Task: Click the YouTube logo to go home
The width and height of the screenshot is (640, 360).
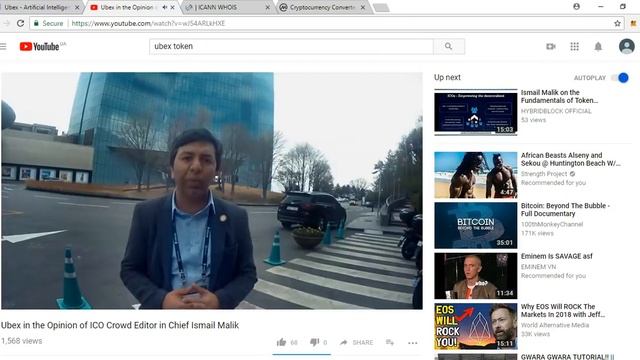Action: 40,47
